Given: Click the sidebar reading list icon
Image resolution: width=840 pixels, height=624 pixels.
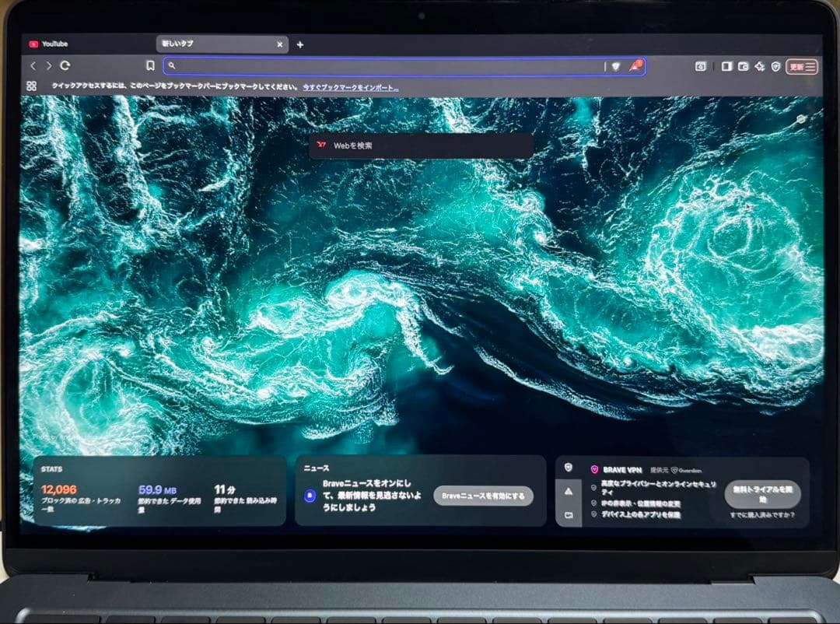Looking at the screenshot, I should [726, 67].
